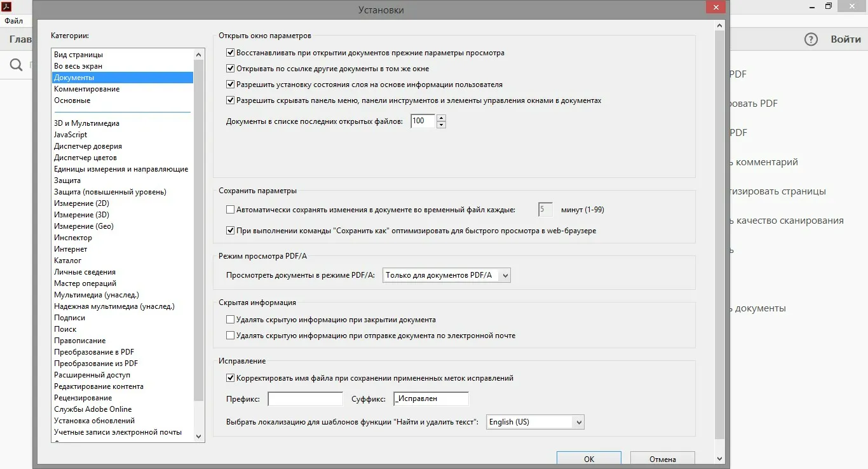The width and height of the screenshot is (868, 469).
Task: Decrease recent documents count with the down arrow
Action: (x=442, y=125)
